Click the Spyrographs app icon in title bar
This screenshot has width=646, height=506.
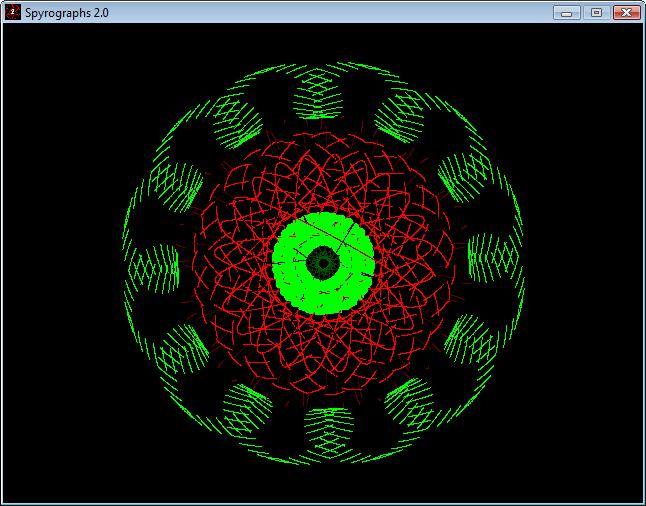13,13
